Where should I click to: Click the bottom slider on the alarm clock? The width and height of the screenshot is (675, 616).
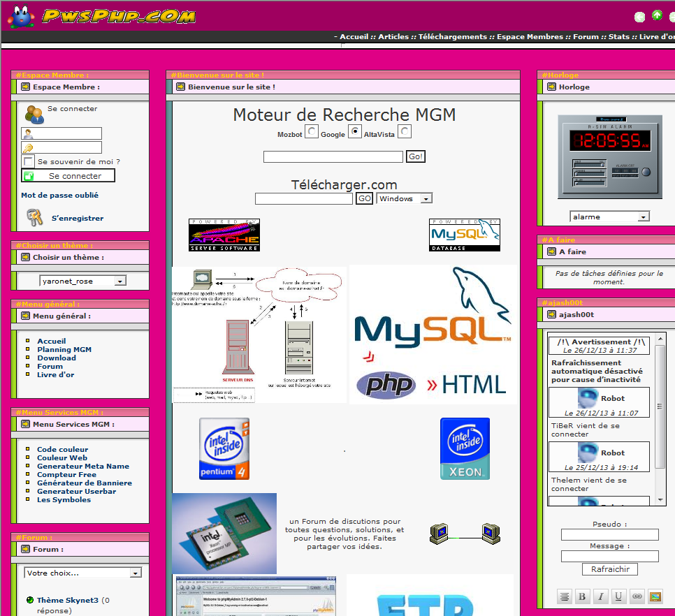[x=589, y=182]
